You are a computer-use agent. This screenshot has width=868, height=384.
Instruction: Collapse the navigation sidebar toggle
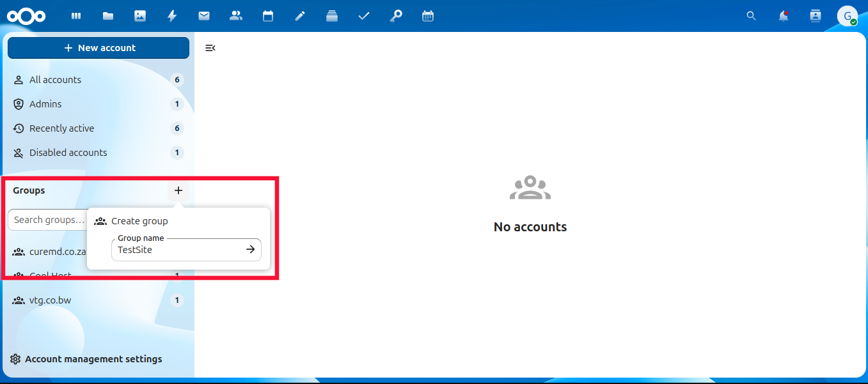click(210, 48)
